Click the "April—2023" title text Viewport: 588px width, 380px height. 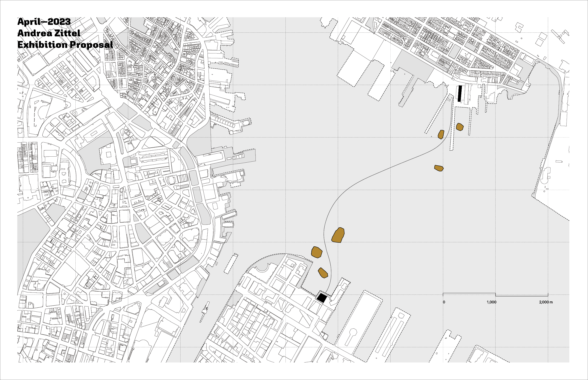44,22
